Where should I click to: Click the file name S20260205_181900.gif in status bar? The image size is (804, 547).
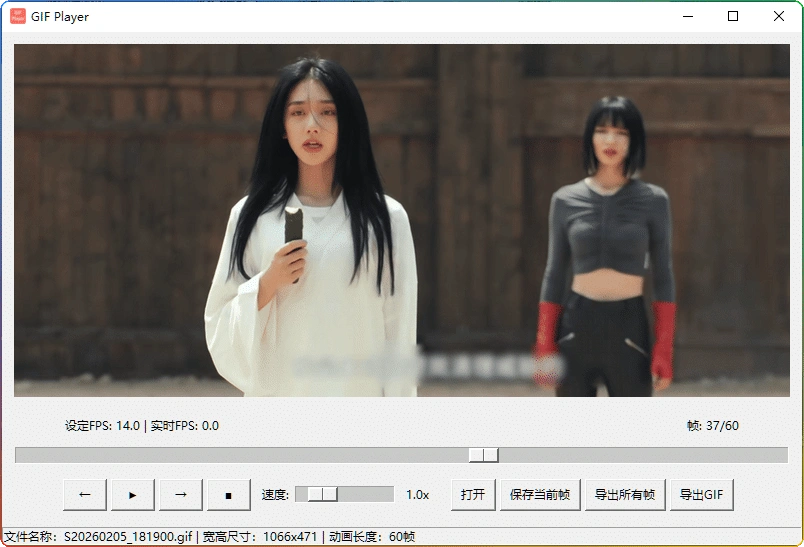[128, 537]
